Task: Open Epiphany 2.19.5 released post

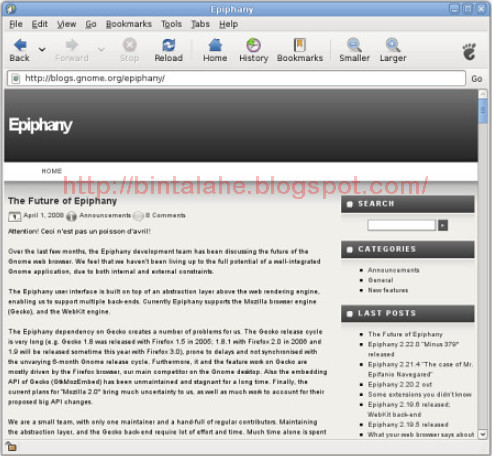Action: 408,424
